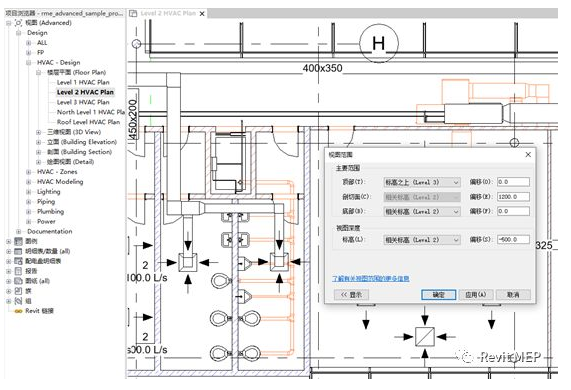
Task: Close the Level 2 HVAC Plan view tab
Action: (202, 14)
